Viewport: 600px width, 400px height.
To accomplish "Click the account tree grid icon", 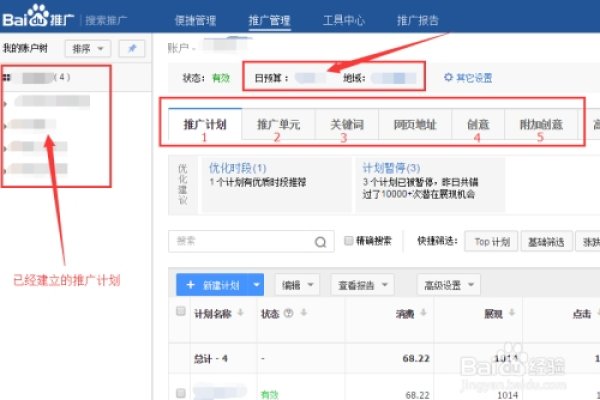I will point(7,78).
